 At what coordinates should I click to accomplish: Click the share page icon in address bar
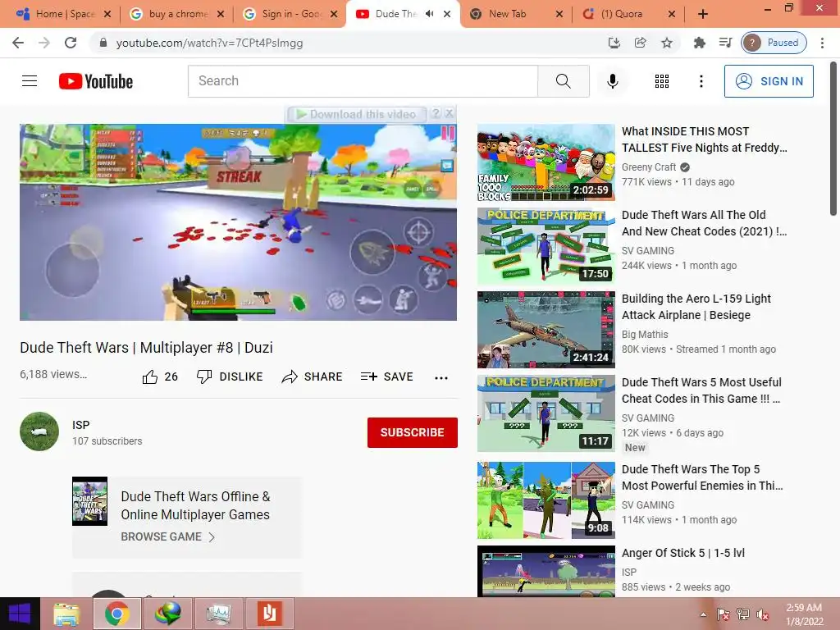[640, 43]
